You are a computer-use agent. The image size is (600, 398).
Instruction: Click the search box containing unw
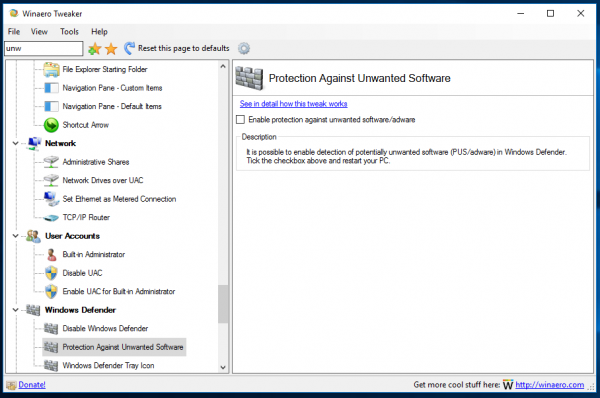coord(44,49)
